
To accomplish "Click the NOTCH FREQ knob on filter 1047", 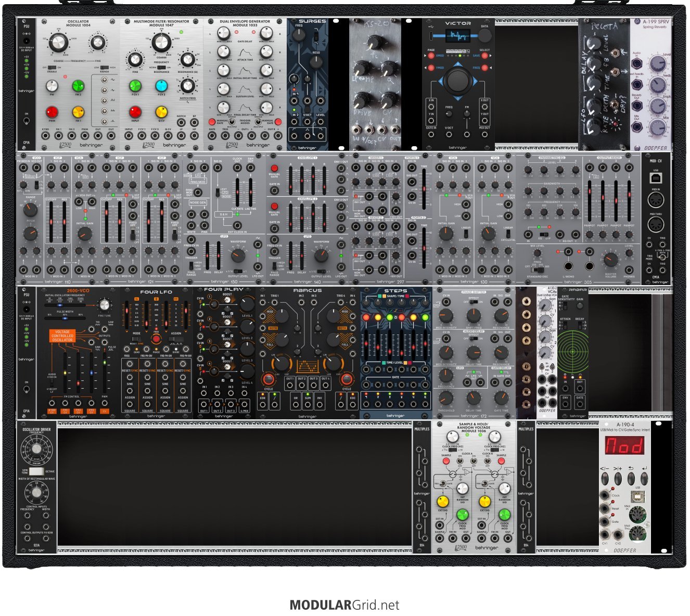I will [188, 85].
